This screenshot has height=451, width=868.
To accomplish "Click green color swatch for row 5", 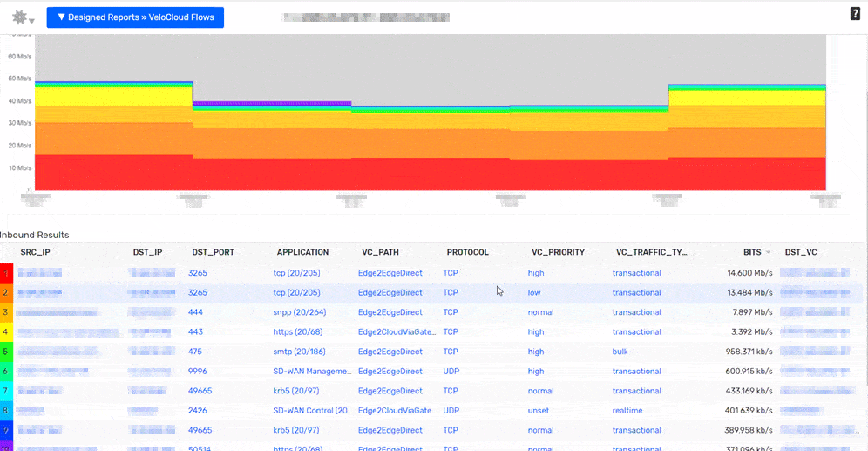I will pyautogui.click(x=6, y=352).
